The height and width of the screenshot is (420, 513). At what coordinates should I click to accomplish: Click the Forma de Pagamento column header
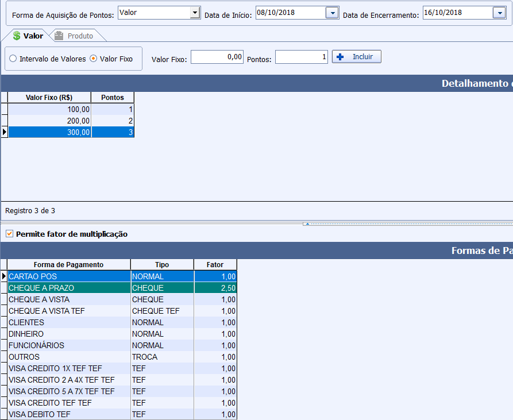[x=68, y=264]
